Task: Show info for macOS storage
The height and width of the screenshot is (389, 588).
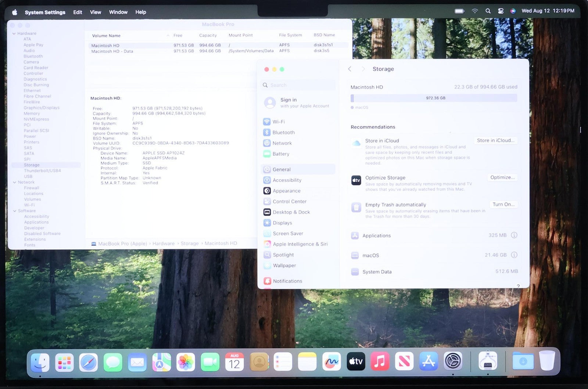Action: 514,255
